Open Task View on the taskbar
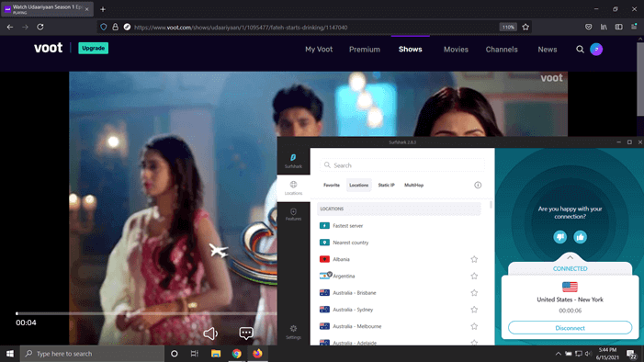The height and width of the screenshot is (362, 644). click(195, 354)
